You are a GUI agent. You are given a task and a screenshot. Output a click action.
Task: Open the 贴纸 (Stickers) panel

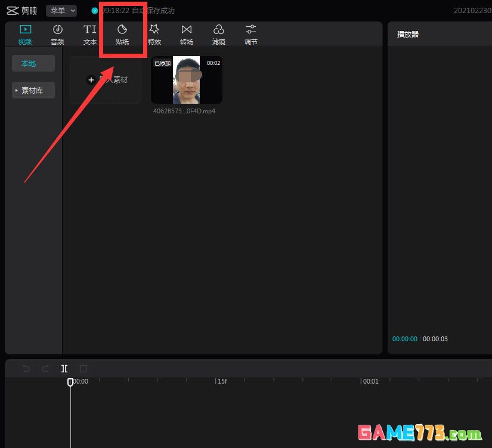122,35
